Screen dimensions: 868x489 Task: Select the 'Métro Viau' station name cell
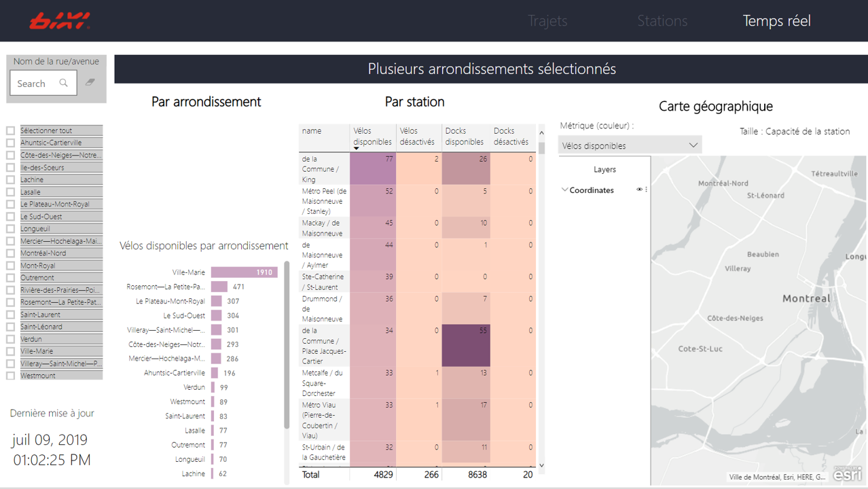[x=325, y=420]
